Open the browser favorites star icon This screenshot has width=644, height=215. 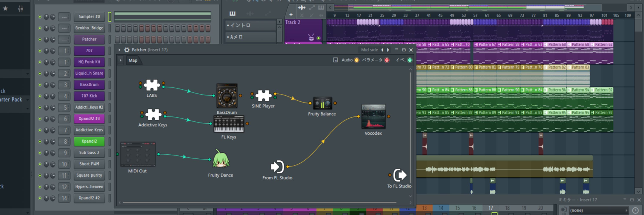(5, 9)
